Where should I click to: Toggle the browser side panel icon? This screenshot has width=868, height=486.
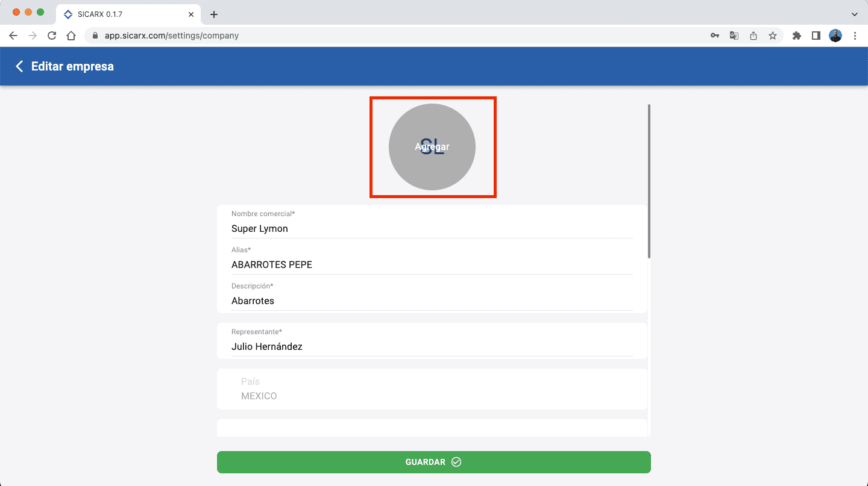816,36
